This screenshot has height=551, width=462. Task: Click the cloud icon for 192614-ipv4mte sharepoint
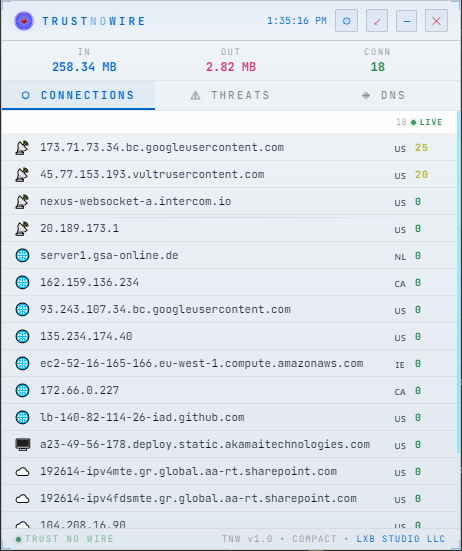tap(22, 472)
